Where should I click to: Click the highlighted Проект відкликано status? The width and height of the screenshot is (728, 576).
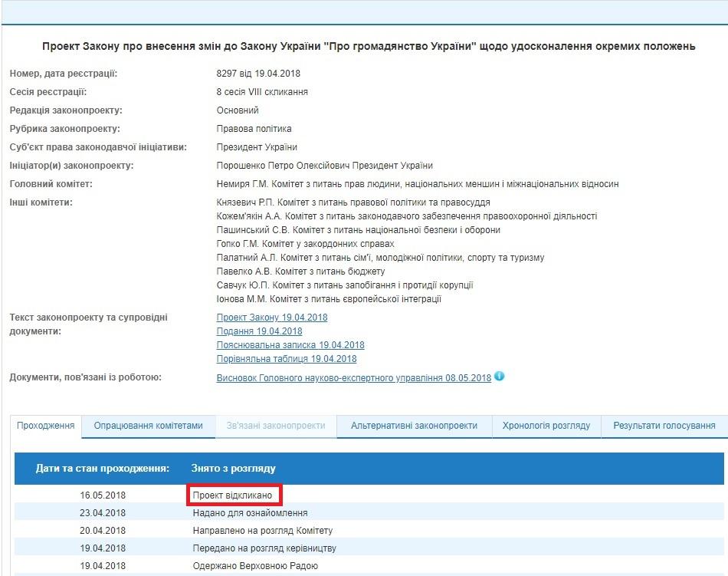point(233,495)
